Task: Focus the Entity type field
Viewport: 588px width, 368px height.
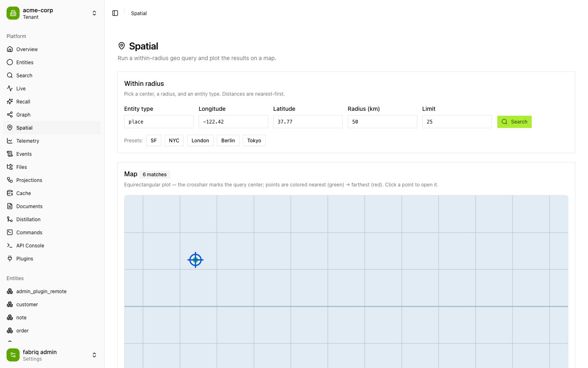Action: (x=159, y=122)
